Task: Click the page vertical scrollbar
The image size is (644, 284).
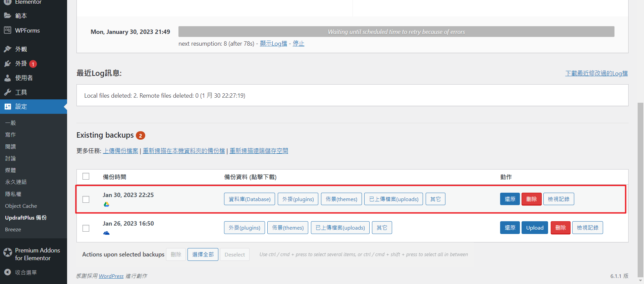Action: (640, 190)
